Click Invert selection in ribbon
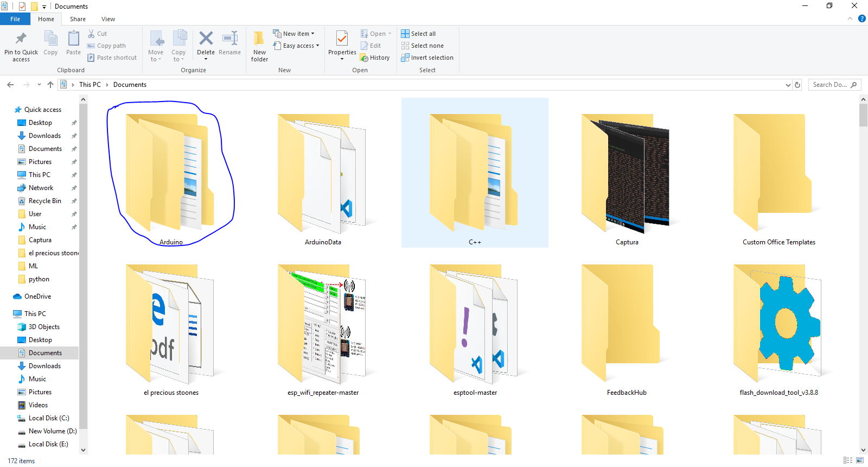This screenshot has height=467, width=868. coord(427,58)
